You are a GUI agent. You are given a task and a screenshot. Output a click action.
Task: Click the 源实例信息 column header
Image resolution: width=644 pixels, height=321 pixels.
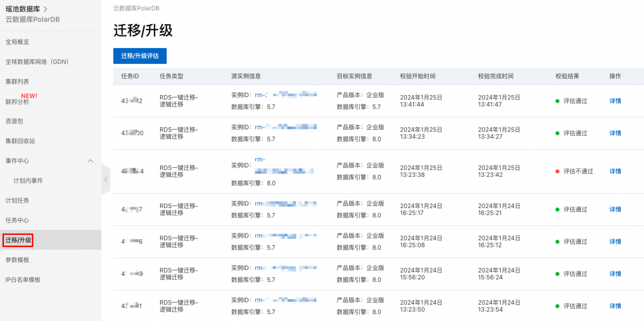(246, 76)
